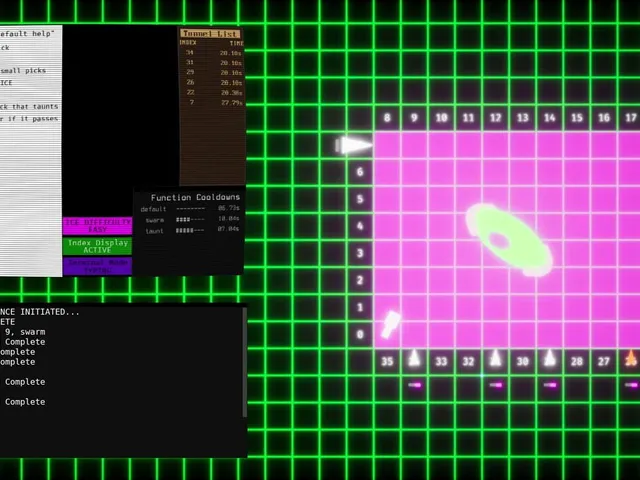Click grid column index label 12
640x480 pixels.
click(496, 118)
